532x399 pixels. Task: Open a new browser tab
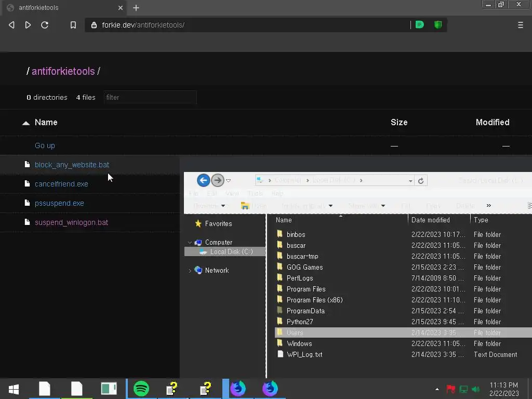(x=136, y=8)
